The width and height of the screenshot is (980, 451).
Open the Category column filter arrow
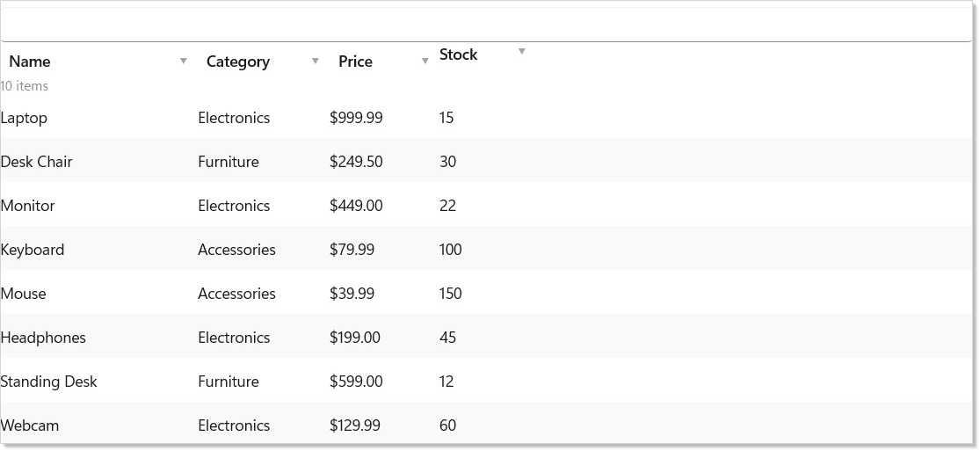coord(315,61)
